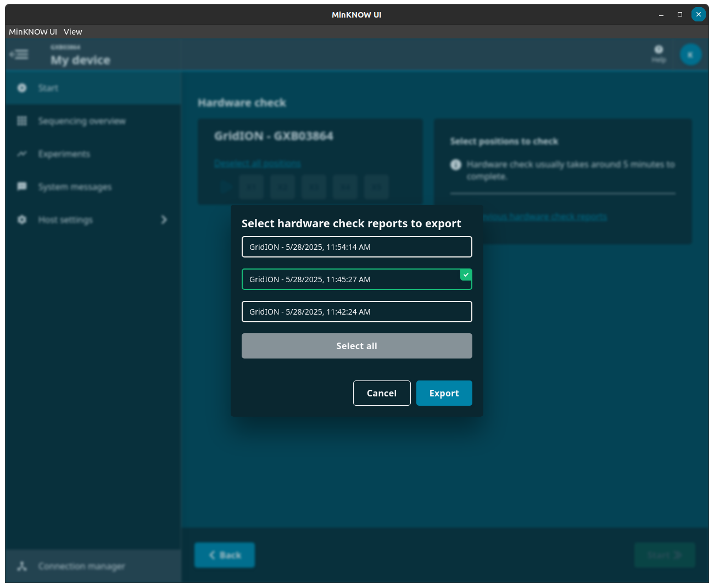The image size is (714, 588).
Task: Open Connection manager at sidebar bottom
Action: click(93, 566)
